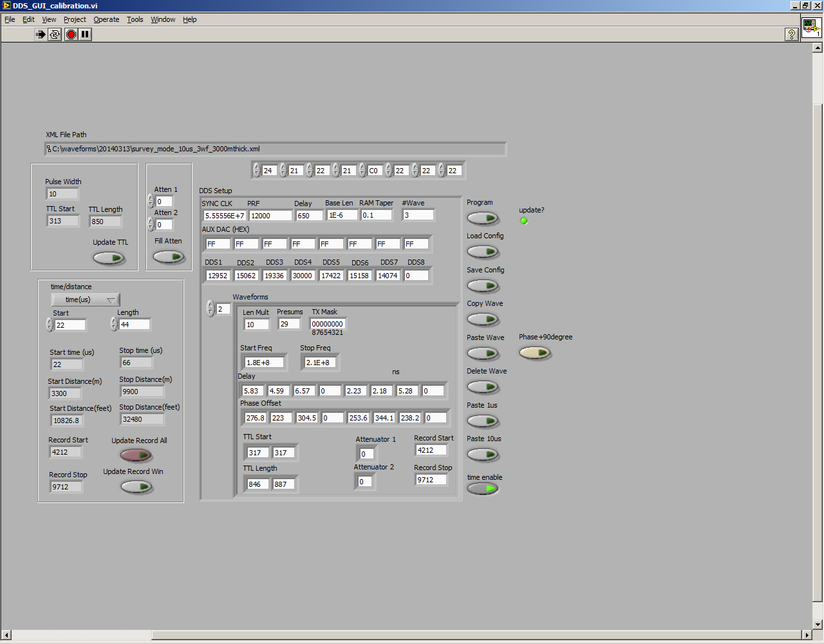Toggle the time enable switch
The height and width of the screenshot is (644, 824).
[483, 489]
